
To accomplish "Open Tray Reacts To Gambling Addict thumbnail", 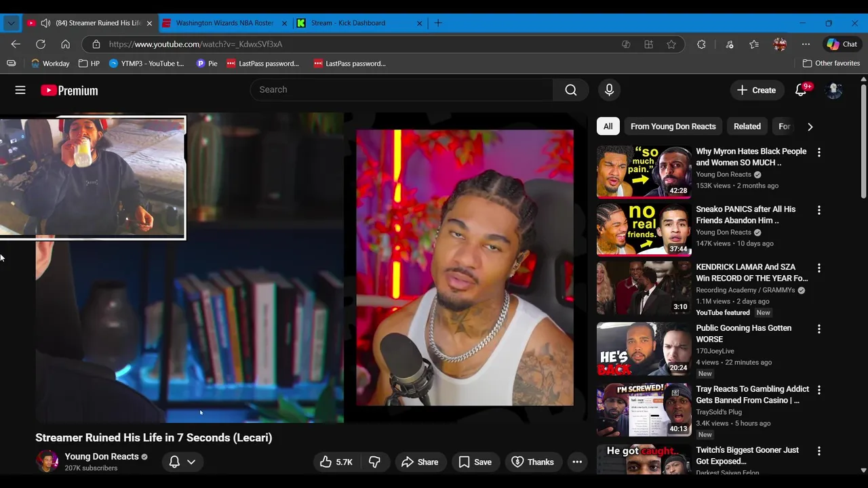I will point(644,409).
